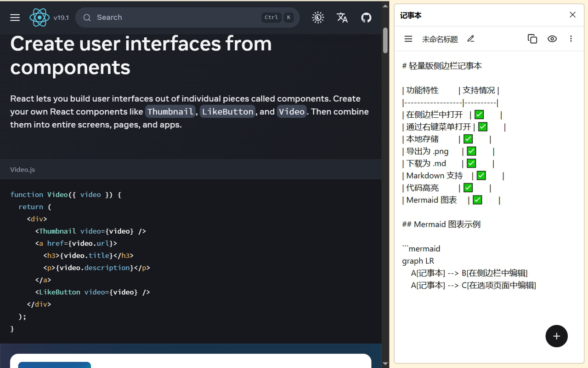Click the LikeButton inline code chip

227,112
